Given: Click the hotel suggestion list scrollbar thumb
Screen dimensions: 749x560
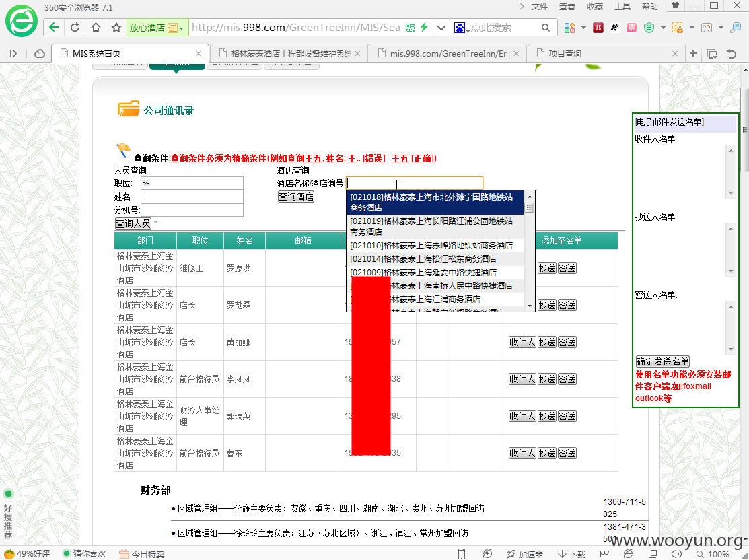Looking at the screenshot, I should [x=529, y=207].
